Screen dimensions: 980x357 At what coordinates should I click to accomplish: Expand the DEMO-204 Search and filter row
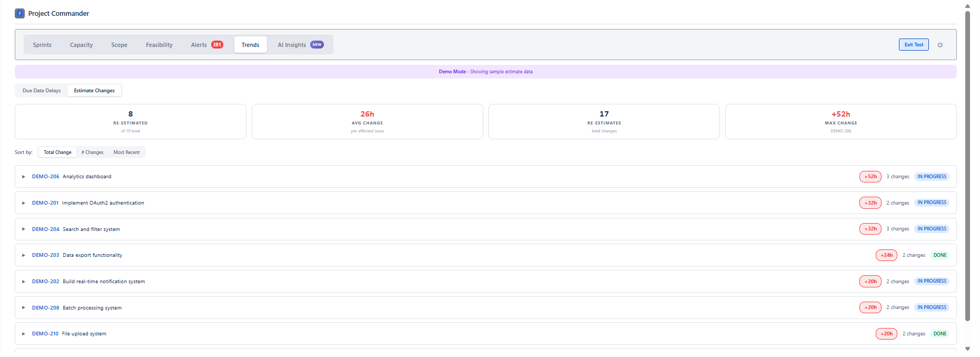pyautogui.click(x=23, y=229)
